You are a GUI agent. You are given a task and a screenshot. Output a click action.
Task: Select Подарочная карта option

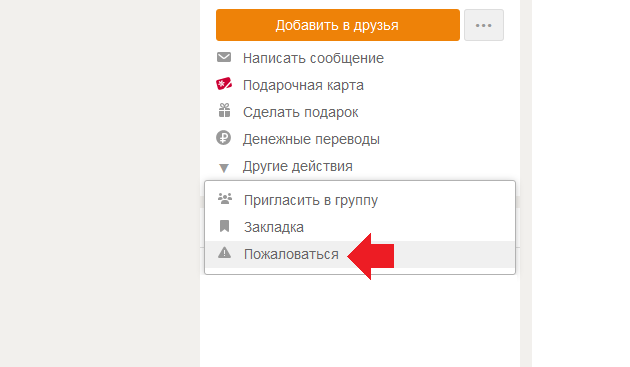303,85
